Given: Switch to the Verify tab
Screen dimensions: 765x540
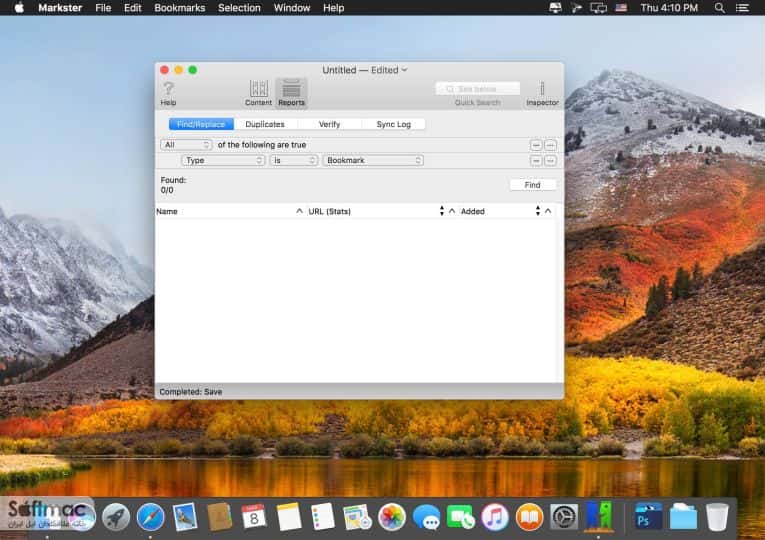Looking at the screenshot, I should [x=329, y=124].
